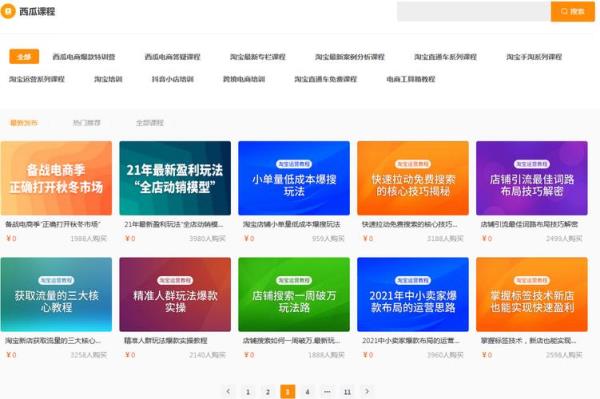The width and height of the screenshot is (600, 399).
Task: Open 快速拉动免费搜索 course thumbnail
Action: pos(413,178)
